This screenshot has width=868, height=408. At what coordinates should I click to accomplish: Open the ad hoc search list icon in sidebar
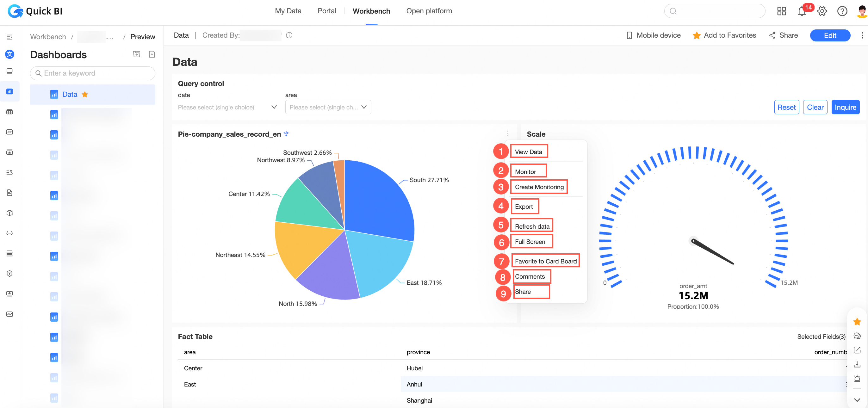point(9,172)
